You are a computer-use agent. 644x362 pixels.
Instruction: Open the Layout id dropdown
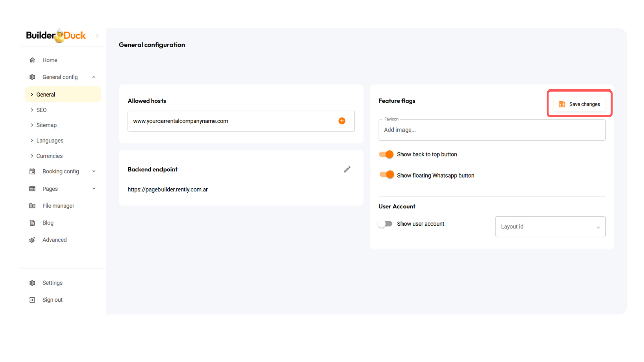pos(550,227)
